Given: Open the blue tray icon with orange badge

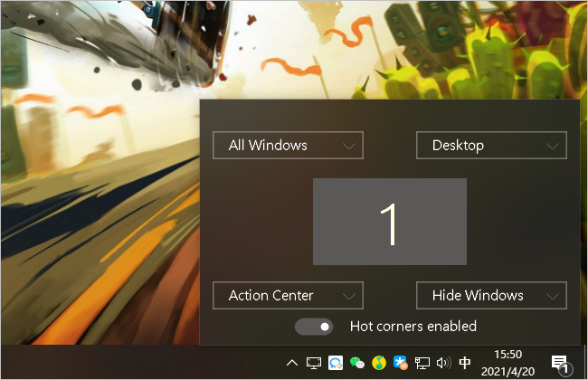Looking at the screenshot, I should pyautogui.click(x=400, y=363).
